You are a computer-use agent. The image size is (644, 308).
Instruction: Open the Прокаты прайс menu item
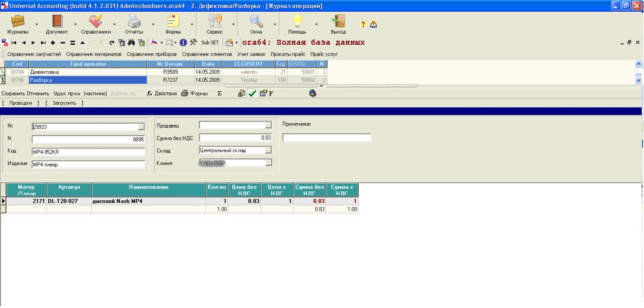[288, 54]
